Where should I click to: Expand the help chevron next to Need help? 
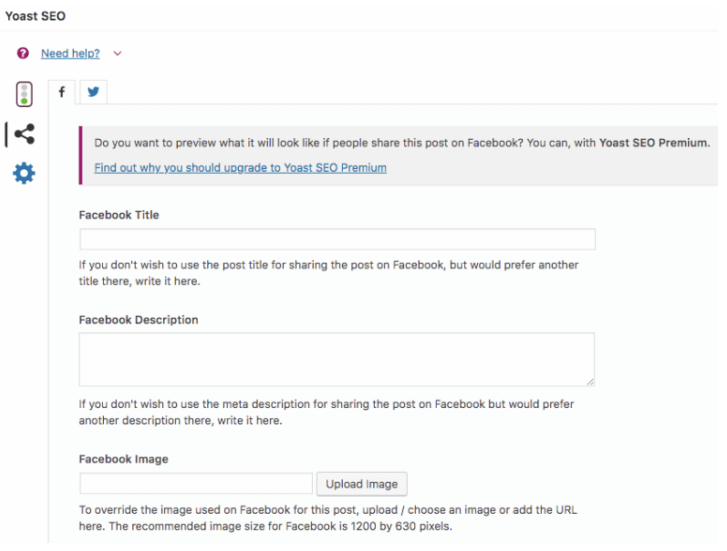pos(117,53)
